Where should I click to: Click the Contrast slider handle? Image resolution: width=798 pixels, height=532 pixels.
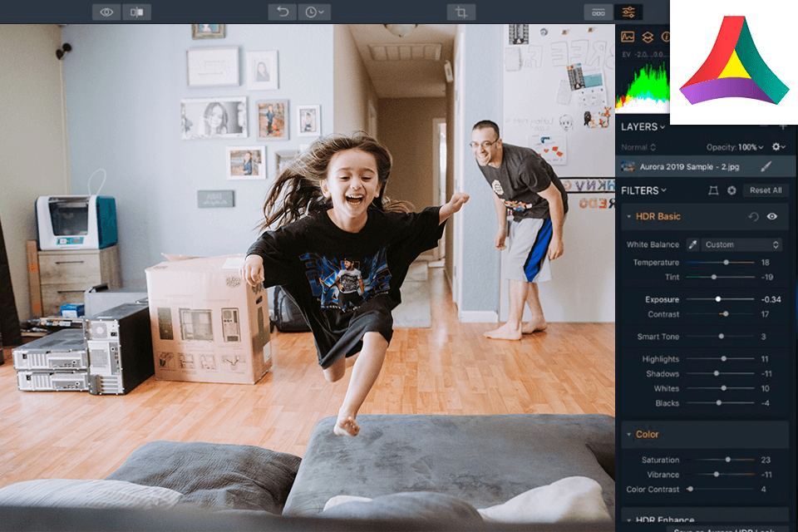tap(726, 314)
